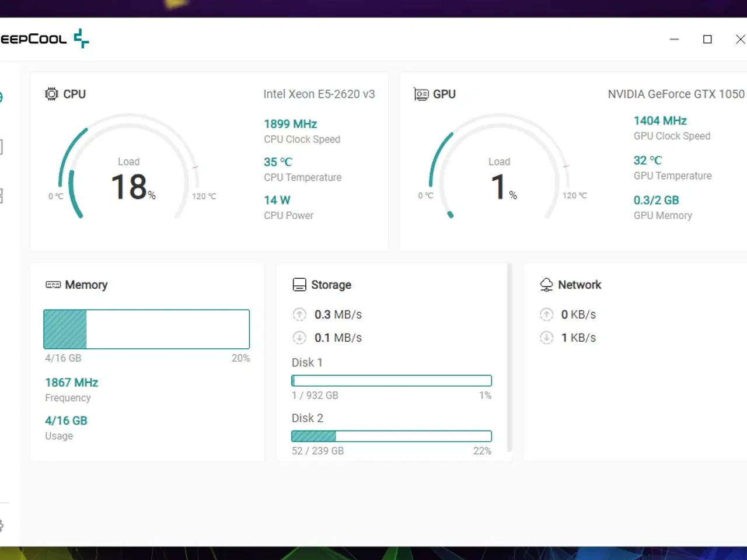
Task: Click the 0 °C mark on CPU gauge
Action: [x=56, y=196]
